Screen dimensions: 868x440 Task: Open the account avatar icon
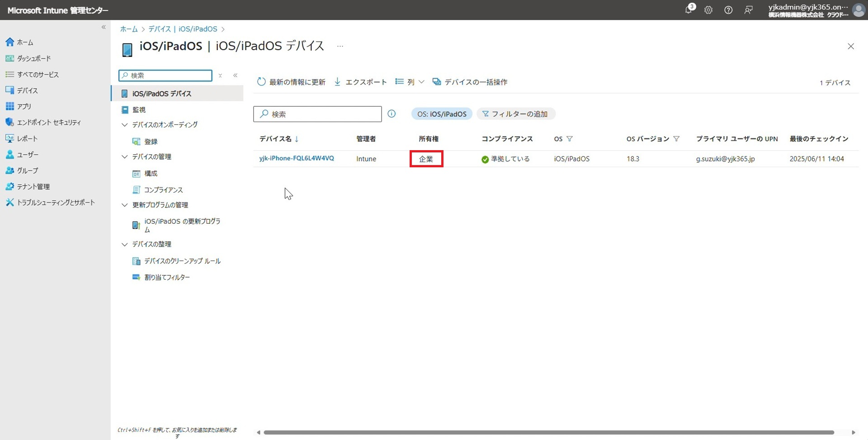click(x=859, y=10)
